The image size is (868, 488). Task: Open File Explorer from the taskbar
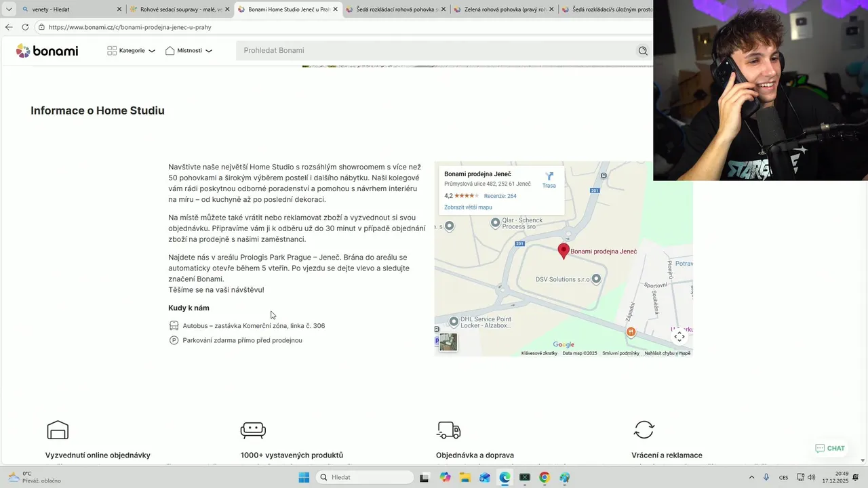[x=465, y=477]
